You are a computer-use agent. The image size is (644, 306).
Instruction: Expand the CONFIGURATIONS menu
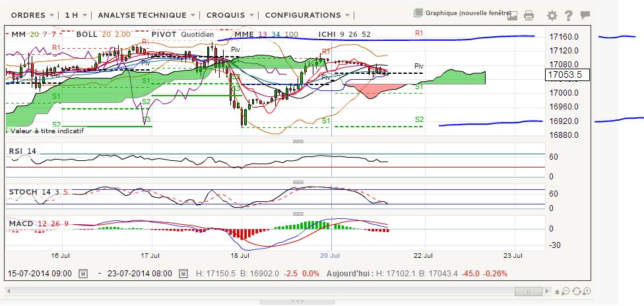click(x=307, y=15)
